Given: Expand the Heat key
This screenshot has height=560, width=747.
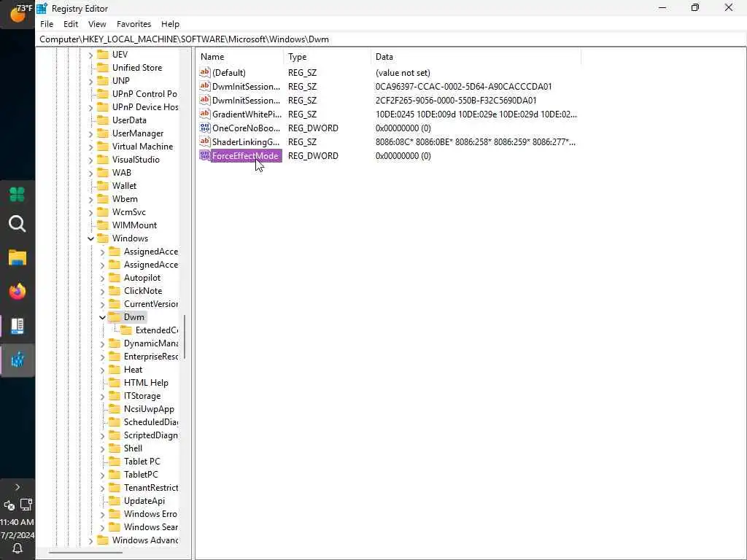Looking at the screenshot, I should [102, 370].
